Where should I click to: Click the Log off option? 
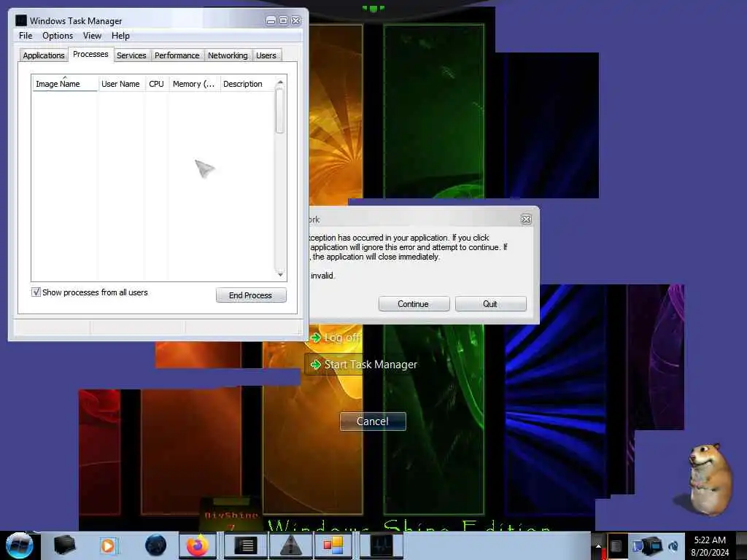pos(336,338)
